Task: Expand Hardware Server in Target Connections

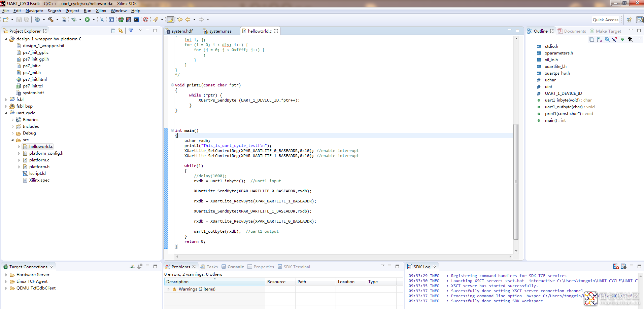Action: tap(6, 275)
